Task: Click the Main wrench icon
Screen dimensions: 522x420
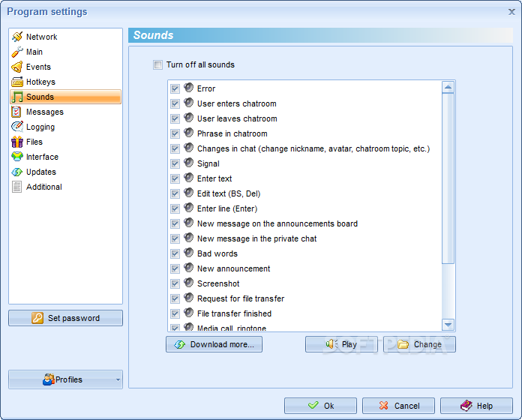Action: click(x=17, y=52)
